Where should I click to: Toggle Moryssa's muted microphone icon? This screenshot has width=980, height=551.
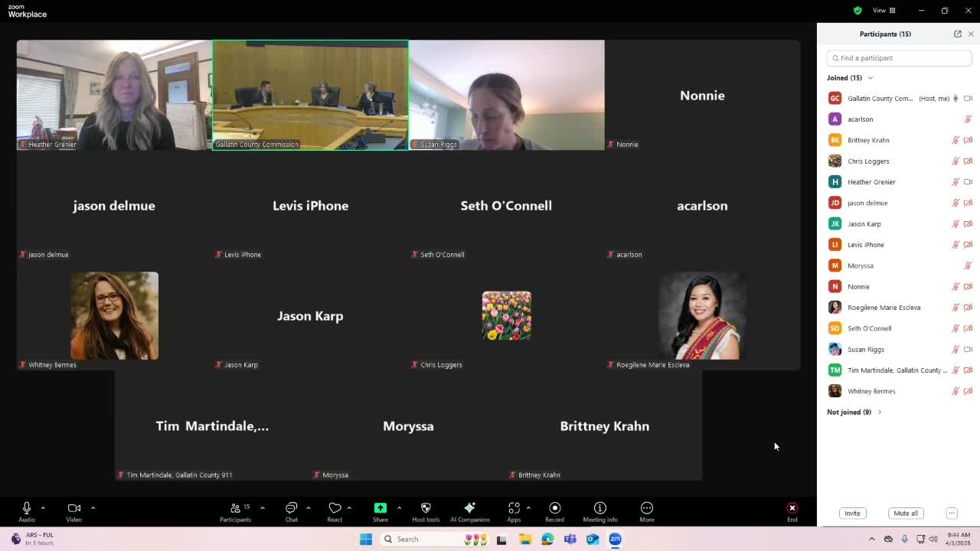(968, 266)
